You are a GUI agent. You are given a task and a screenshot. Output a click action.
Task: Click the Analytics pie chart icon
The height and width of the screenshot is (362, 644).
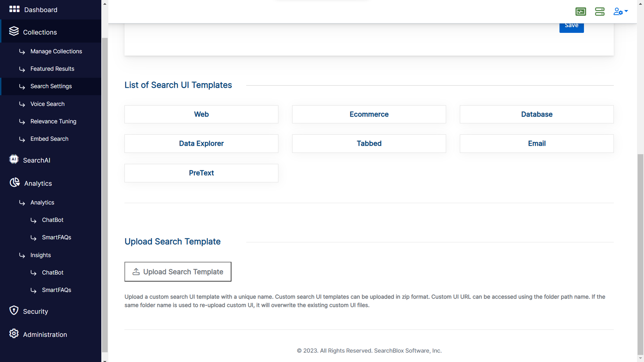(14, 182)
